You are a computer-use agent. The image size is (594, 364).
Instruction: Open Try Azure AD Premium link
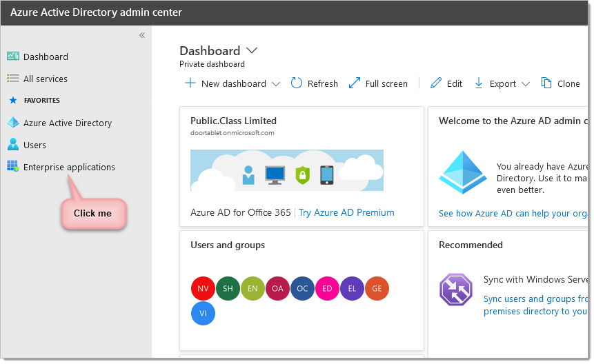346,212
